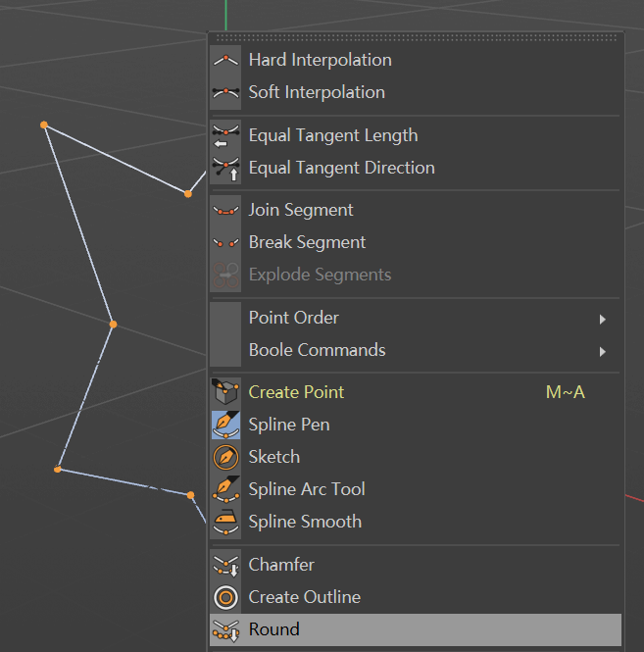The image size is (644, 652).
Task: Click the Break Segment icon
Action: (x=225, y=242)
